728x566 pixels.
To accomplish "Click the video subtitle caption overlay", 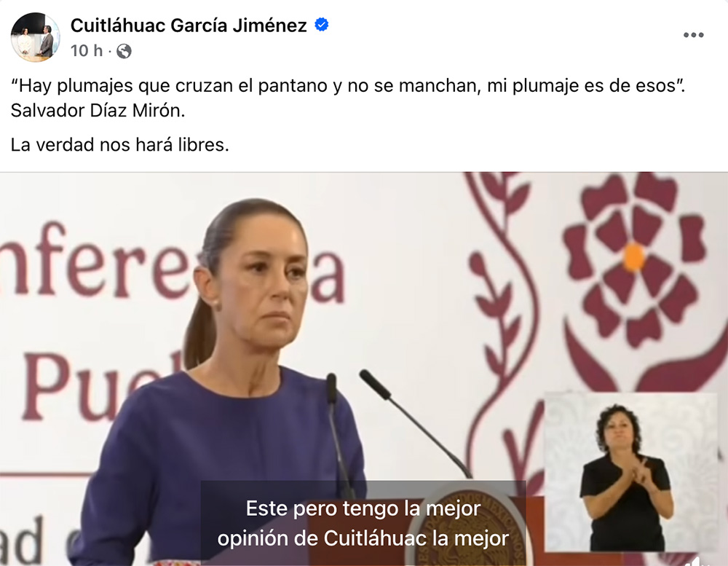I will tap(363, 523).
